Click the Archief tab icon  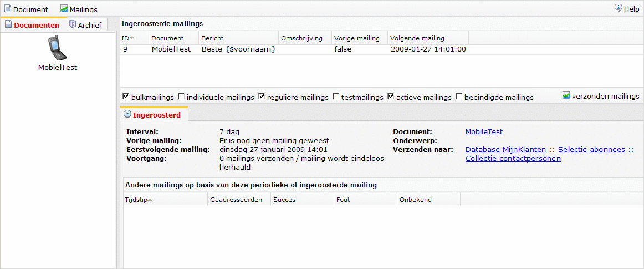[73, 25]
